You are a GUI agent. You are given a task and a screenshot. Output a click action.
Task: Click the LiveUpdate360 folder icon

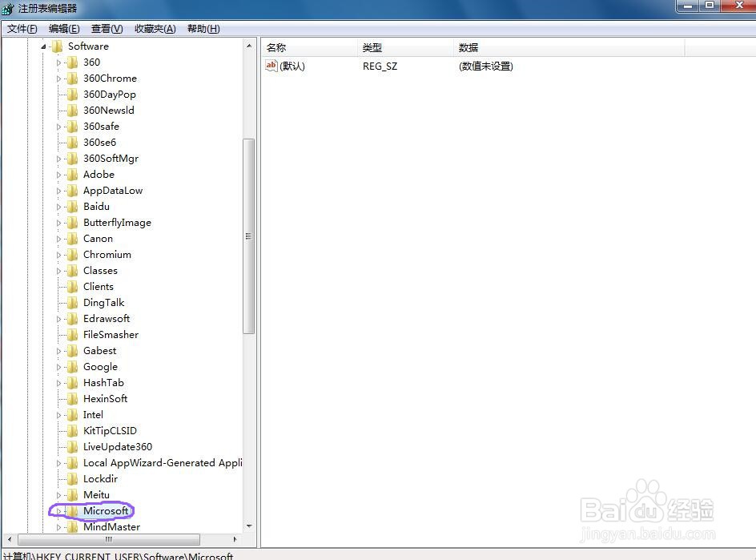[72, 447]
